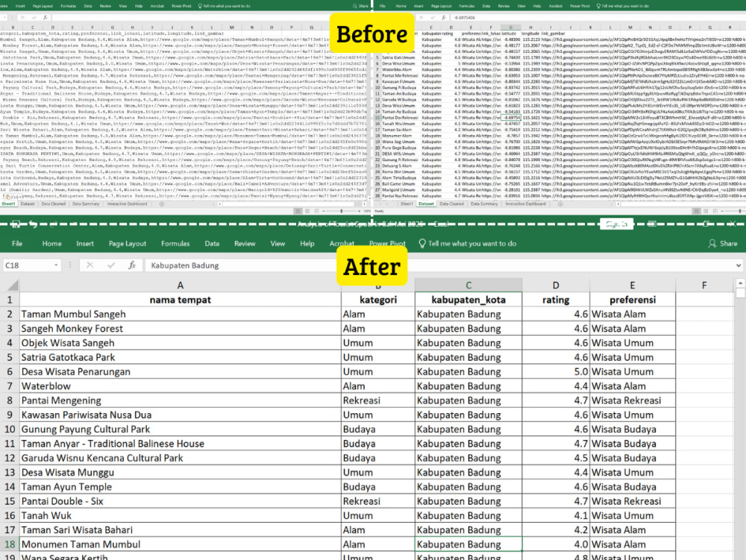Click the 5.0 rating cell for Desa Wisata Penarungan
Viewport: 746px width, 560px height.
[x=556, y=372]
